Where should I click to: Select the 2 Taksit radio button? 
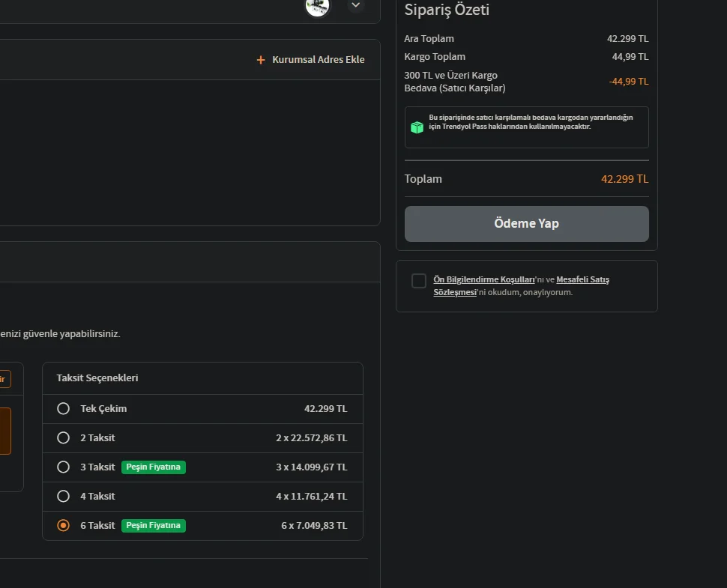pyautogui.click(x=64, y=437)
